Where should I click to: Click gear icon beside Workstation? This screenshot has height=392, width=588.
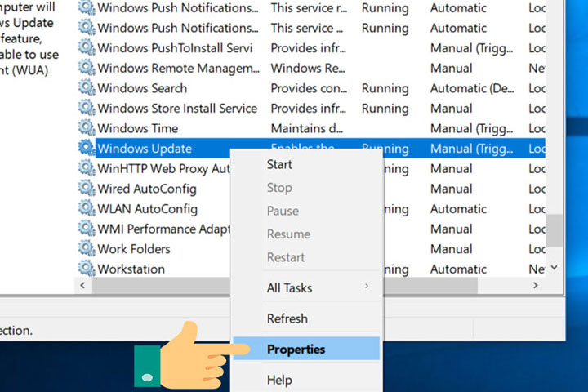point(87,269)
